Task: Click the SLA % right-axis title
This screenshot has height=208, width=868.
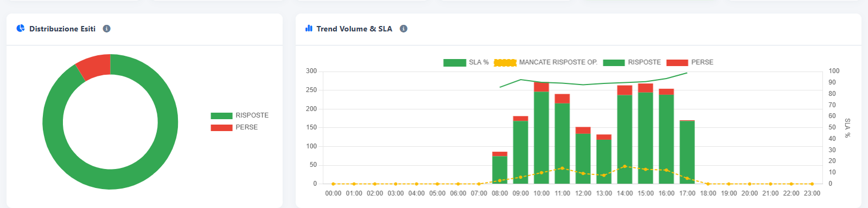Action: 847,128
